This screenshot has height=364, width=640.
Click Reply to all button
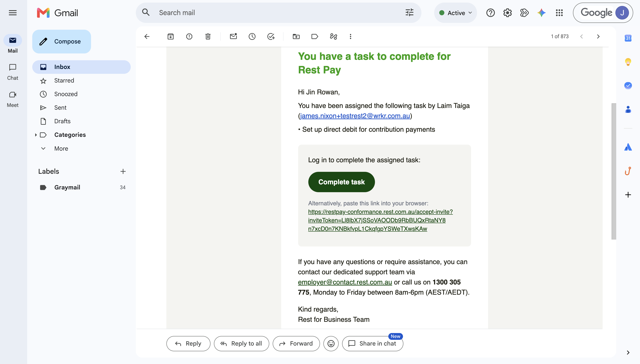point(241,343)
